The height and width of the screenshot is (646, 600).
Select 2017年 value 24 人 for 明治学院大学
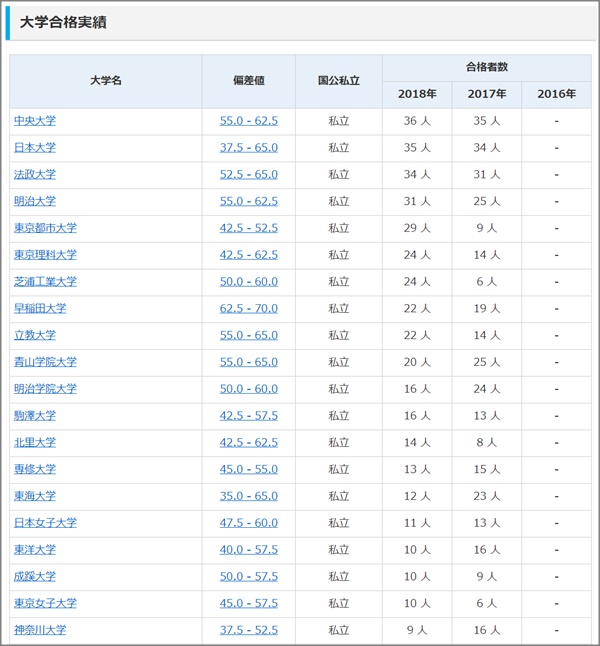click(487, 389)
